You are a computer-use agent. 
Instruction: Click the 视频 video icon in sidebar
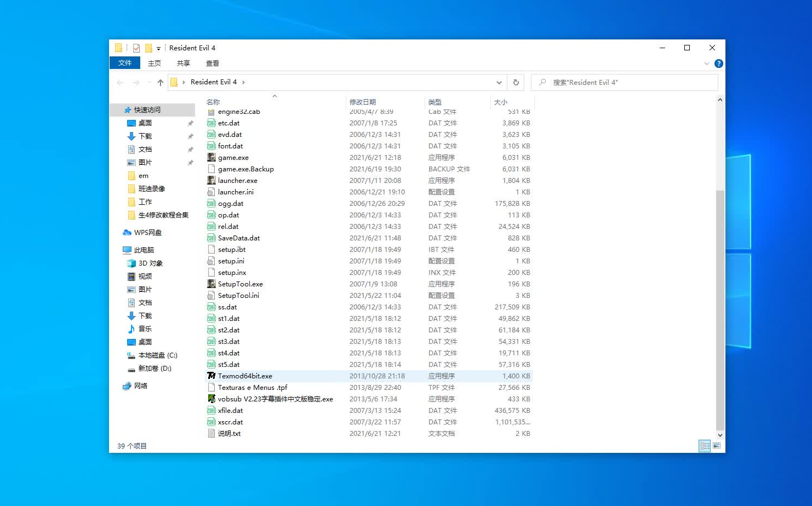[131, 276]
